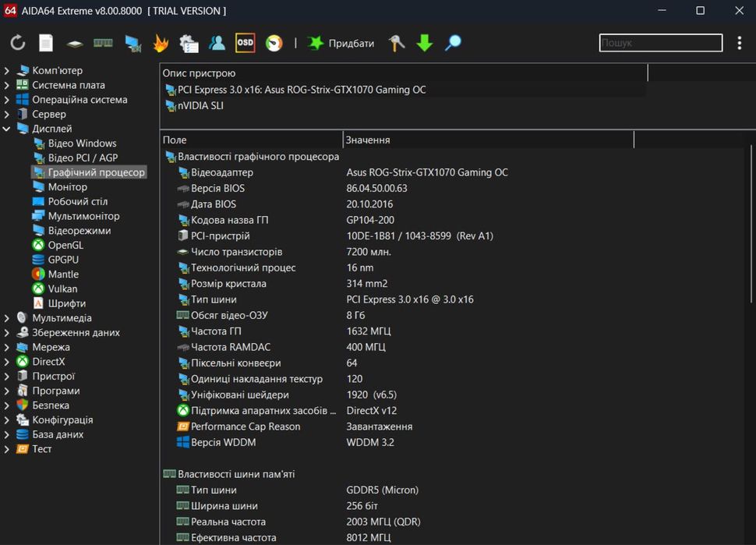Click the База даних database icon
Viewport: 756px width, 545px height.
pos(23,434)
